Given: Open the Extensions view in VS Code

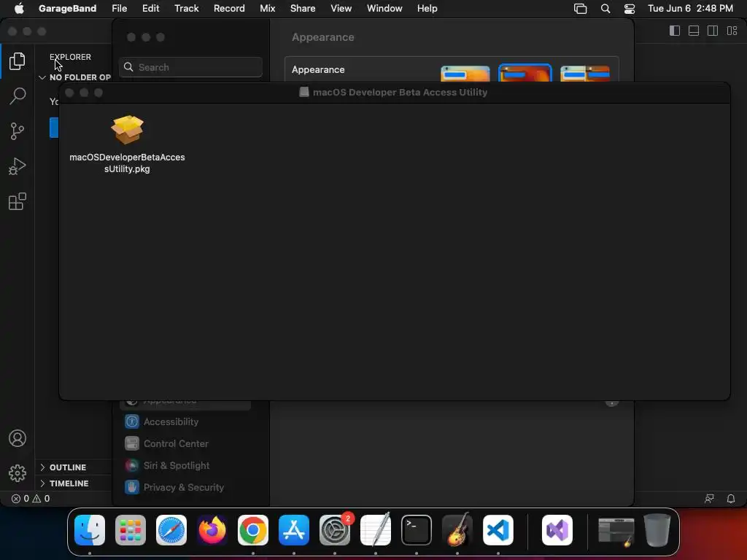Looking at the screenshot, I should click(18, 201).
